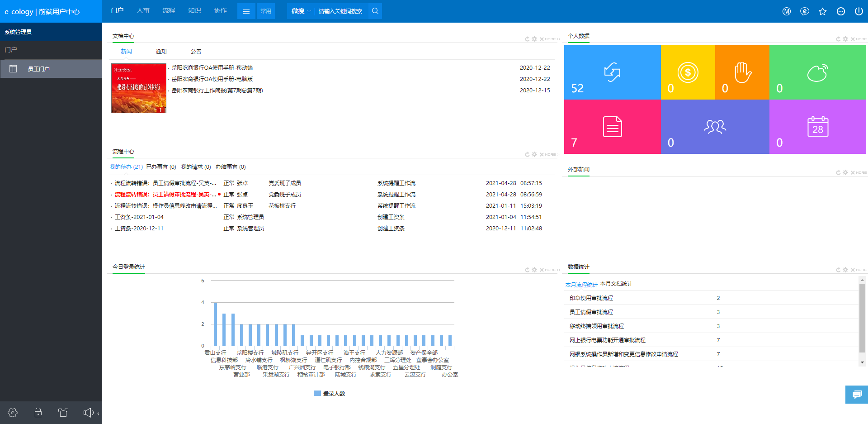Image resolution: width=868 pixels, height=424 pixels.
Task: Click the purple calendar tile
Action: point(818,127)
